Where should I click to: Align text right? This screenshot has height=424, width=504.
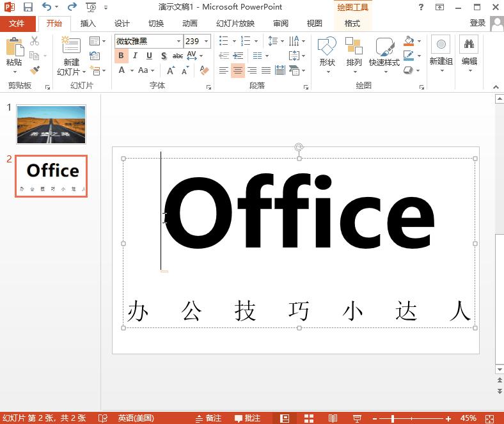pyautogui.click(x=252, y=70)
